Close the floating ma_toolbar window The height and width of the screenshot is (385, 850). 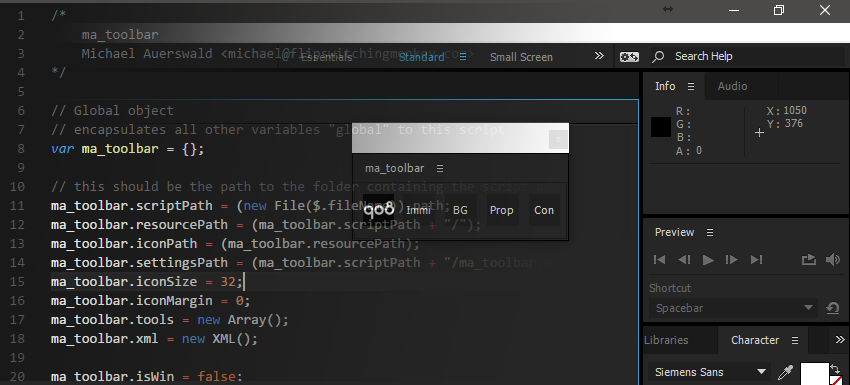pos(558,139)
